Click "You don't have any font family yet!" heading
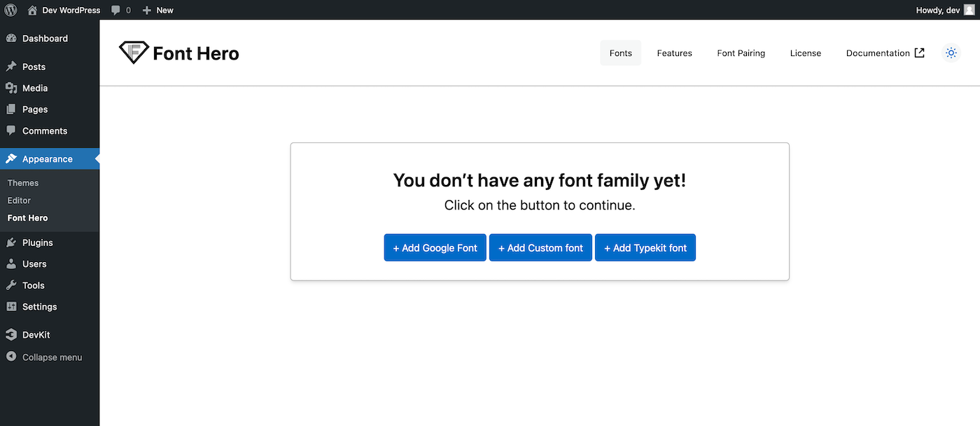Screen dimensions: 980x426 [540, 180]
